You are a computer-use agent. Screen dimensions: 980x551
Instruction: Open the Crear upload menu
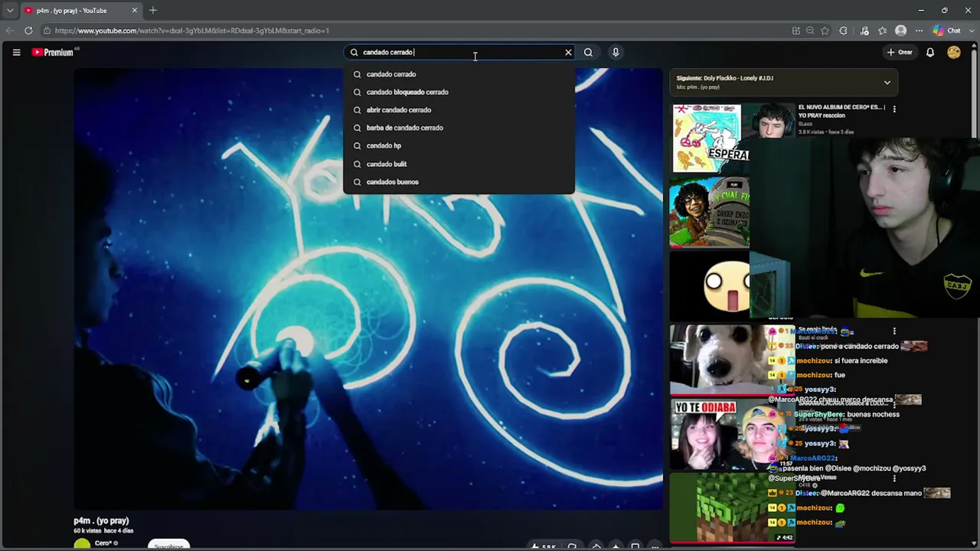900,52
